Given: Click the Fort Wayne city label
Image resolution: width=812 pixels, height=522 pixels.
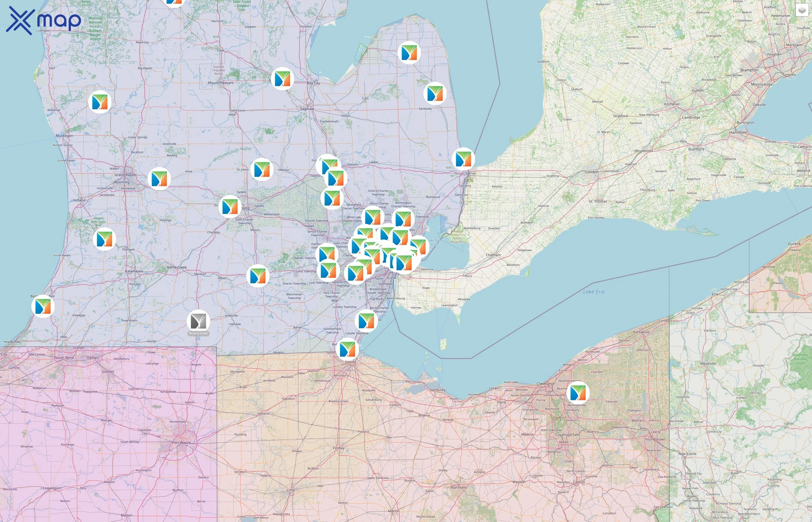Looking at the screenshot, I should point(181,443).
